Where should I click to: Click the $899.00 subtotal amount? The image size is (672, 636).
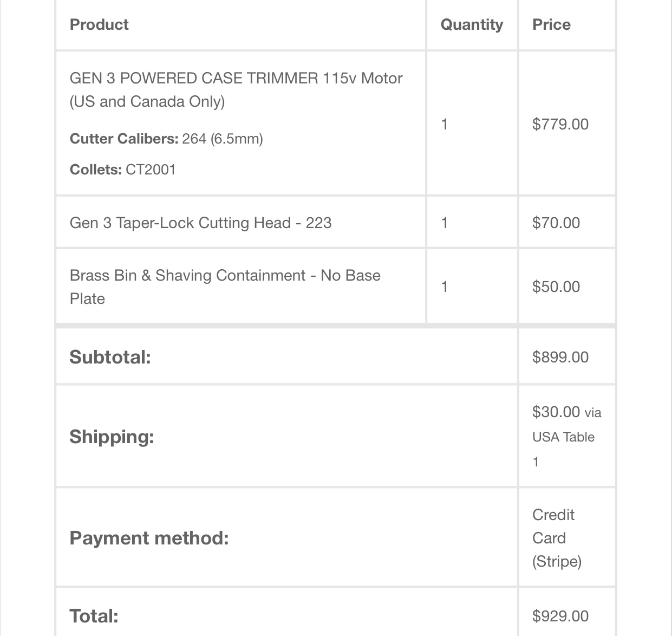pyautogui.click(x=560, y=357)
